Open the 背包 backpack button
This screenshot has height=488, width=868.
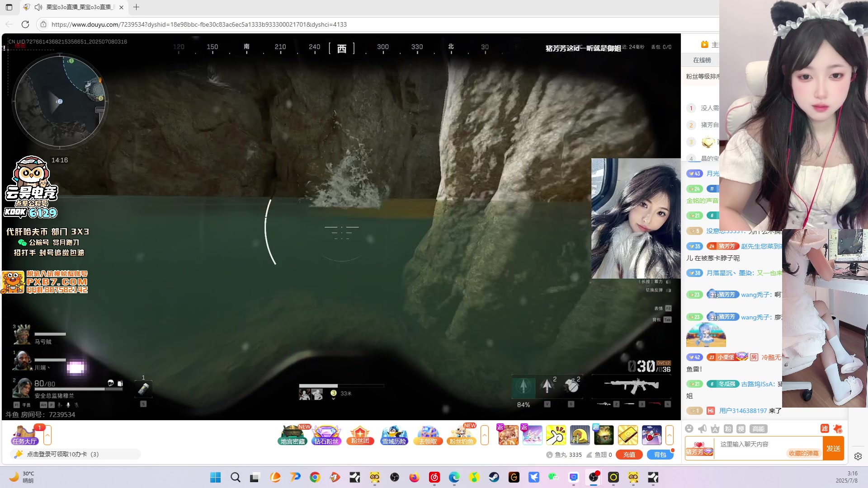[x=660, y=455]
